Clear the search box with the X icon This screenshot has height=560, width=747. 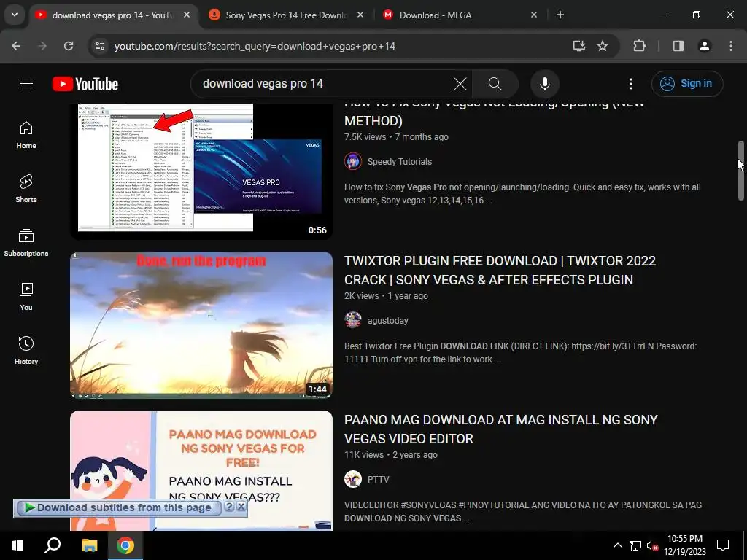(x=460, y=84)
